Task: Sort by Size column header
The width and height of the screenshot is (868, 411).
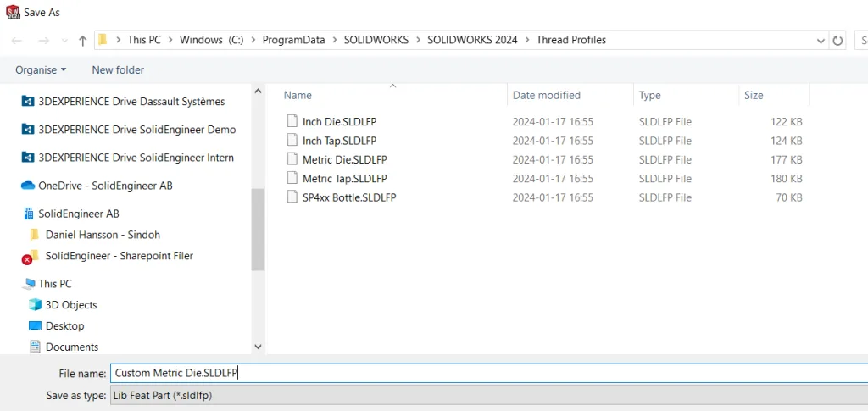Action: (x=754, y=95)
